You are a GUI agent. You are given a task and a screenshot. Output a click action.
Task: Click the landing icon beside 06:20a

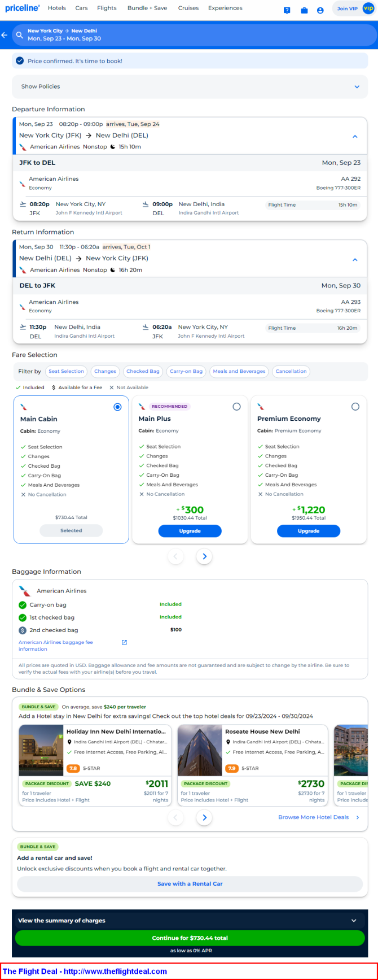tap(146, 327)
